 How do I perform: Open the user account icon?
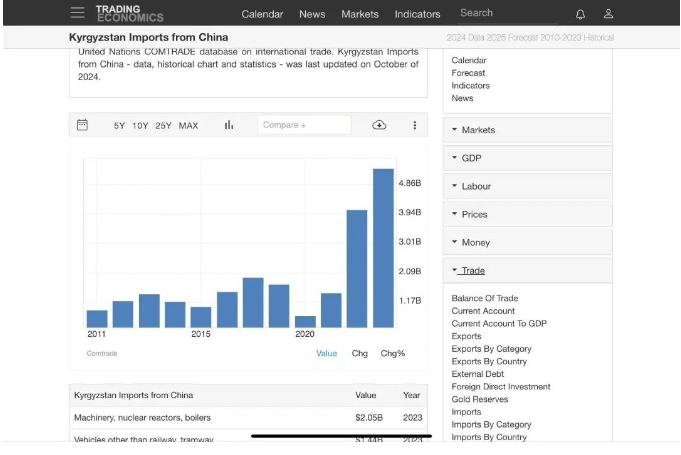tap(608, 14)
